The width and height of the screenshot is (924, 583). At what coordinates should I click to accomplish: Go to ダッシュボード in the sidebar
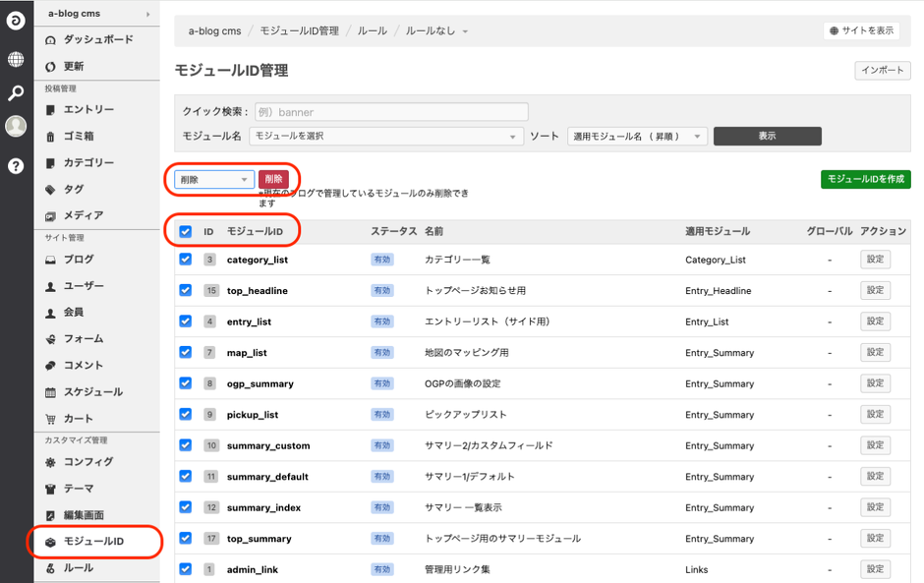click(x=97, y=39)
